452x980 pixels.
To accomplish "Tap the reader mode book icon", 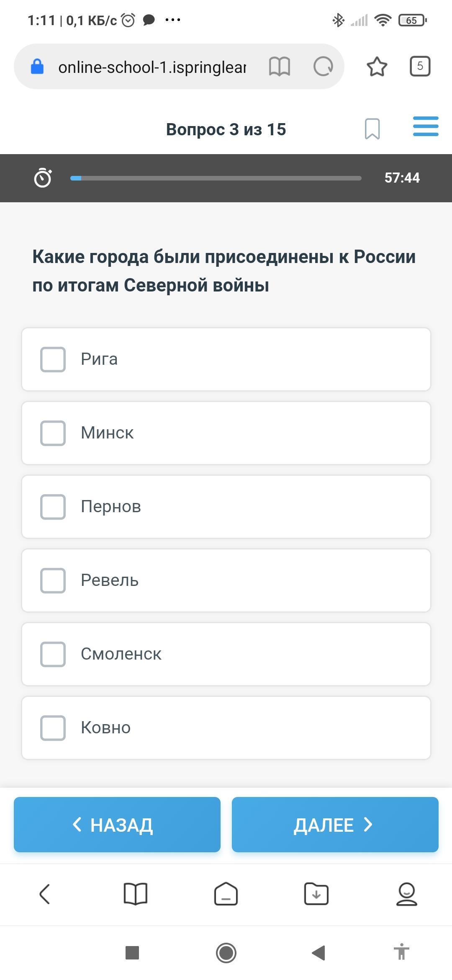I will [279, 67].
